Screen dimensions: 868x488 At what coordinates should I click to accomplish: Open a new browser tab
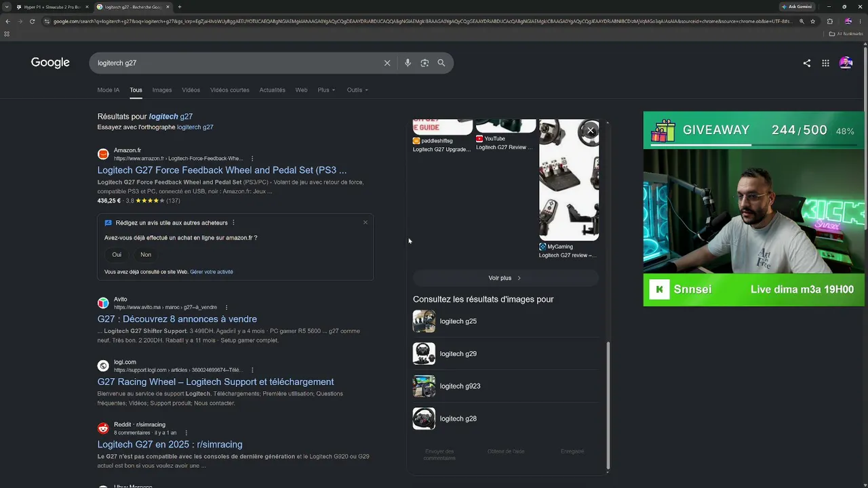(x=179, y=7)
